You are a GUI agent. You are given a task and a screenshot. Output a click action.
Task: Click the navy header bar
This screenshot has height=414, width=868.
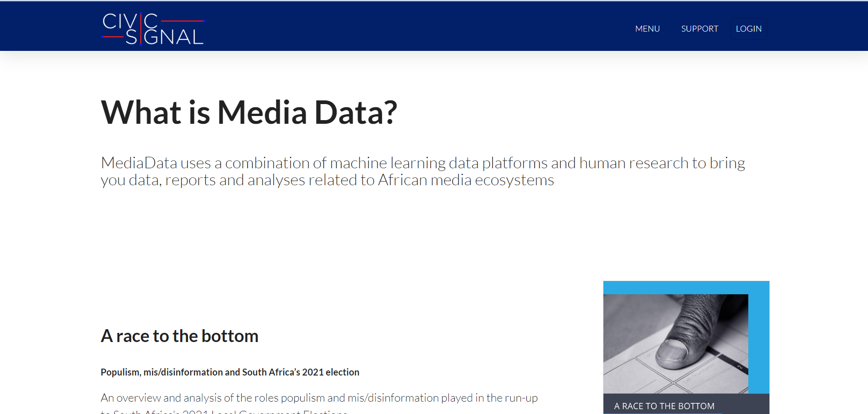pyautogui.click(x=413, y=26)
